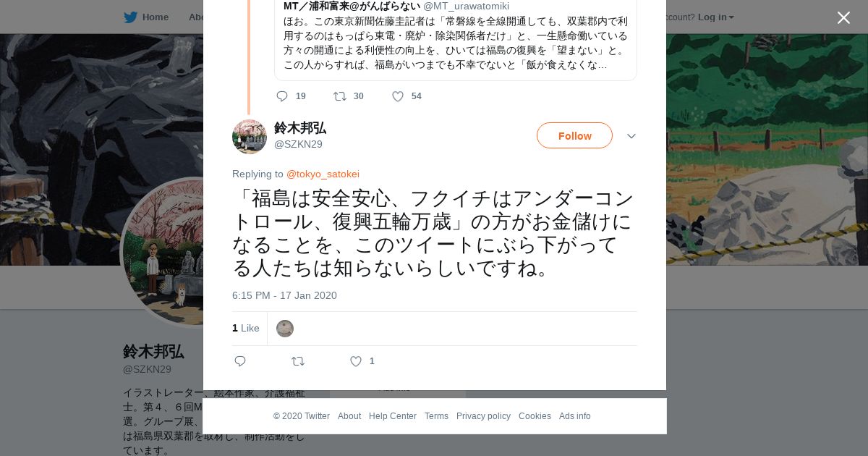Screen dimensions: 868x456
Task: Open the tweet timestamp 6:15 PM link
Action: [284, 295]
